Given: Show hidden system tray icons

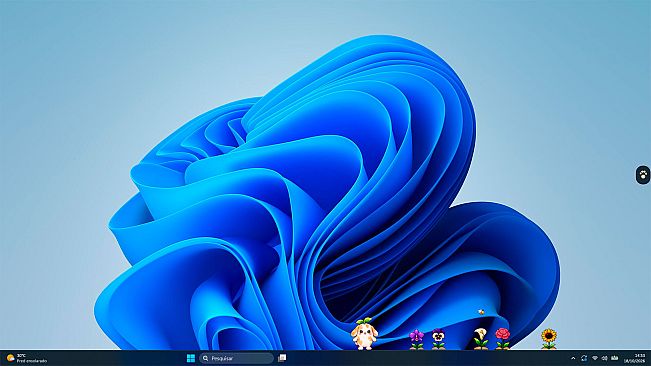Looking at the screenshot, I should tap(573, 358).
